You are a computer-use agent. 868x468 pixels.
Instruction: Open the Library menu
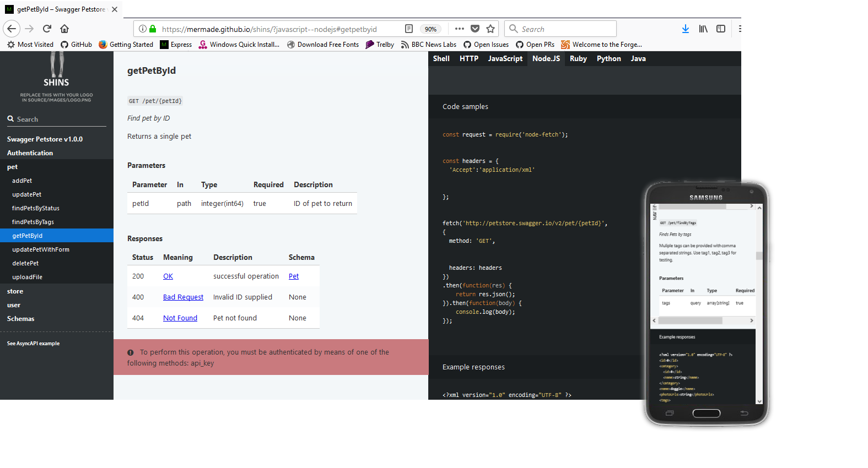[703, 29]
